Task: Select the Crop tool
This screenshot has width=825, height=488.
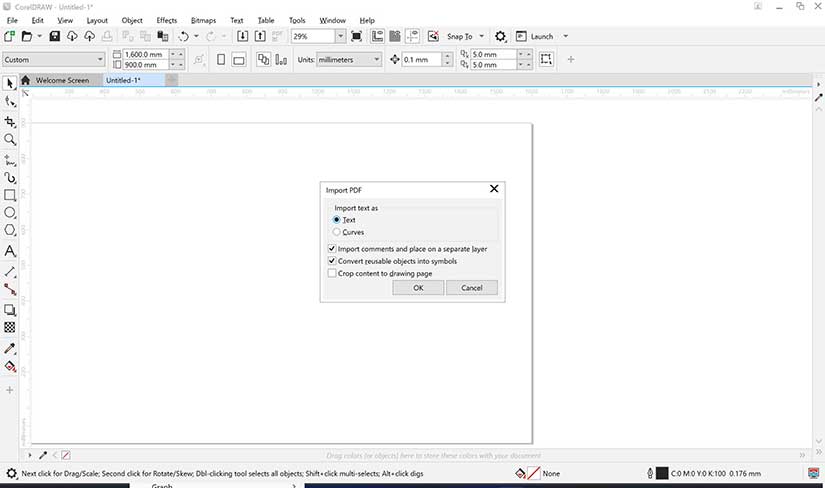Action: [9, 122]
